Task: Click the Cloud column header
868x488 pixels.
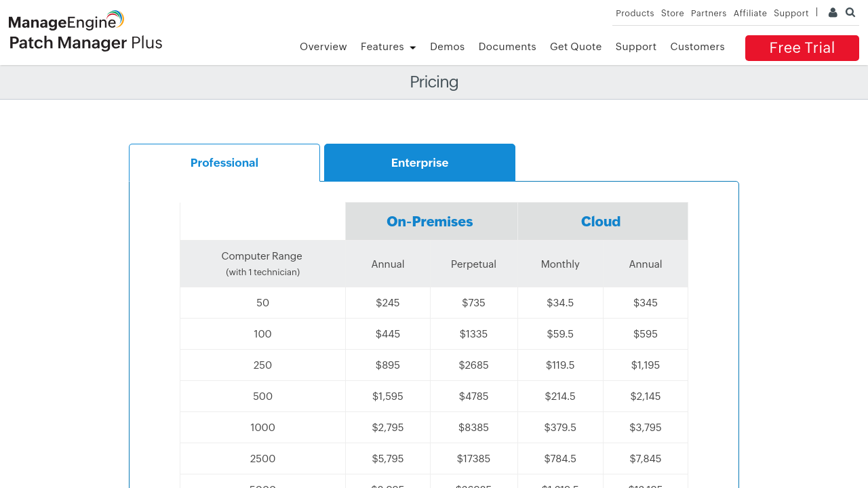Action: (x=601, y=221)
